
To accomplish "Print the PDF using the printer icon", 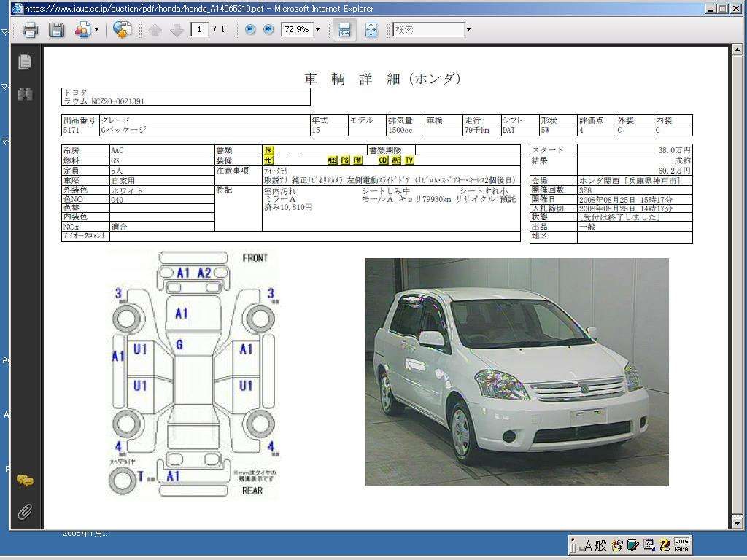I will pyautogui.click(x=30, y=30).
